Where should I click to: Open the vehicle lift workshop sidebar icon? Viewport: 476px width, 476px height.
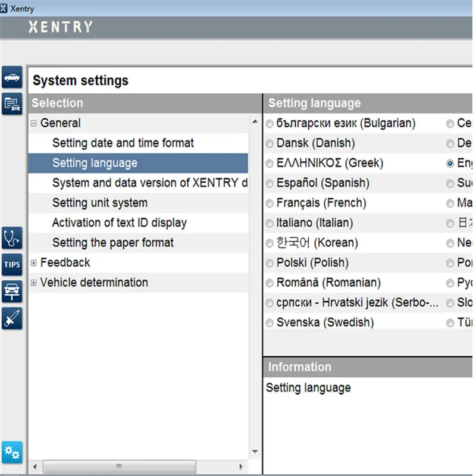[x=12, y=292]
